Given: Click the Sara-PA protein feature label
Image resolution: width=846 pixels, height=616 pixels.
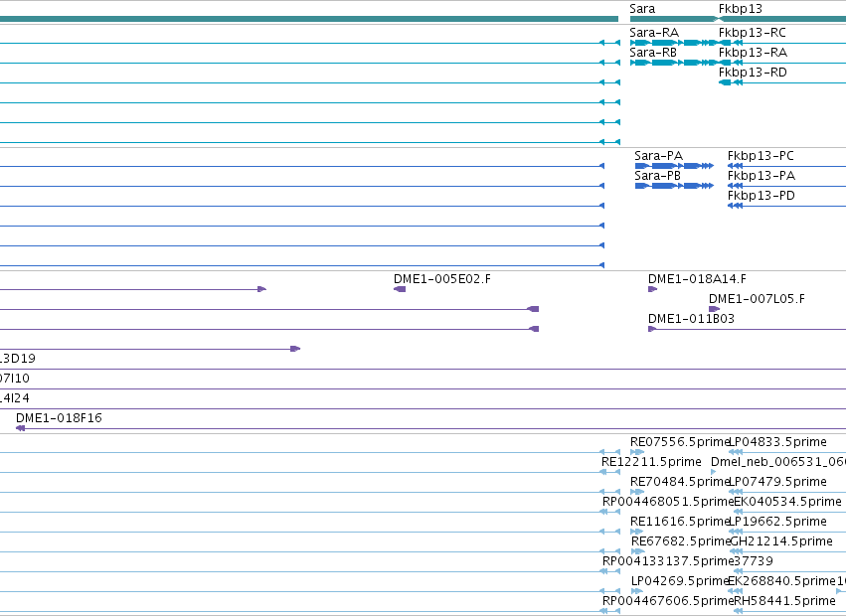Looking at the screenshot, I should (x=658, y=156).
